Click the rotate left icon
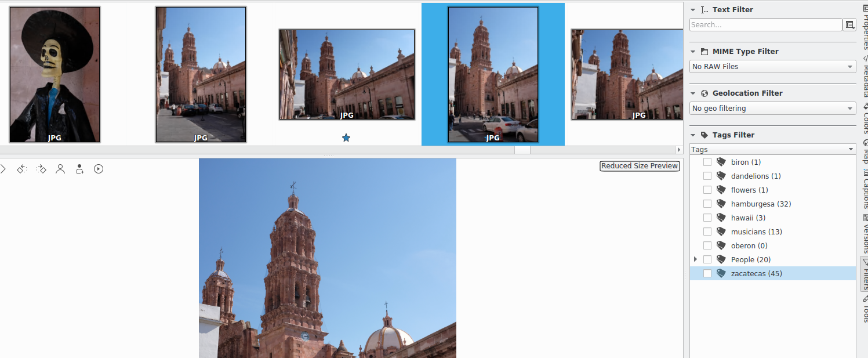868x358 pixels. [22, 169]
